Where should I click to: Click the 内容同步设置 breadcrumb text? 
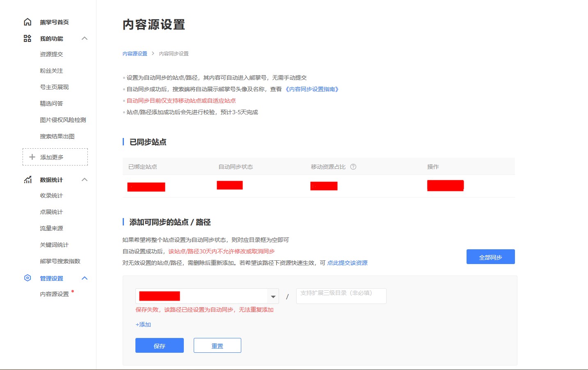coord(174,54)
